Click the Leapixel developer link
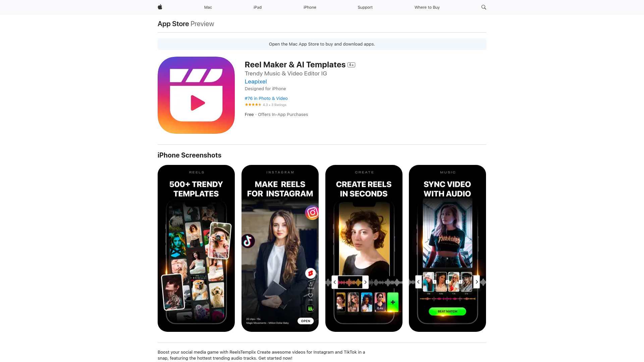This screenshot has height=362, width=644. point(256,81)
